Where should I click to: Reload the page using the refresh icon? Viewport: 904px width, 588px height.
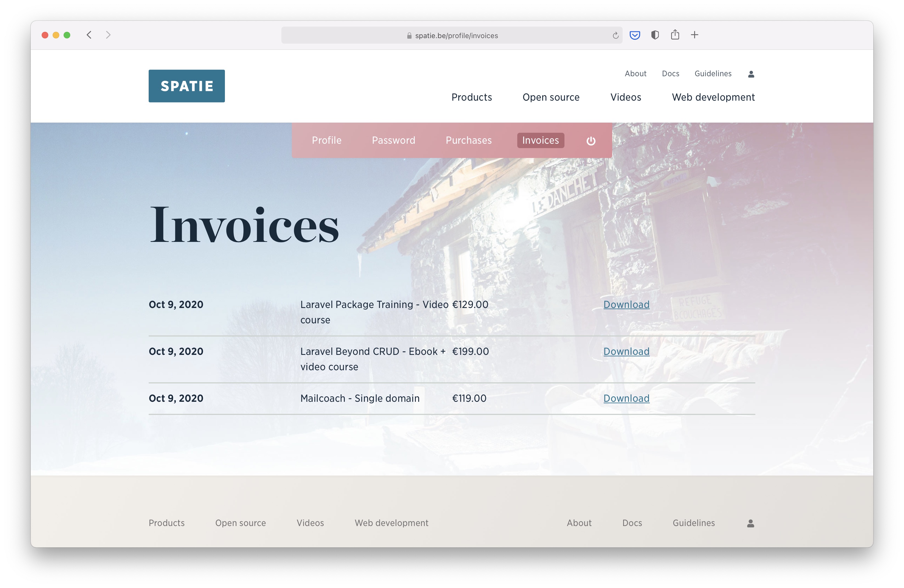(x=615, y=35)
